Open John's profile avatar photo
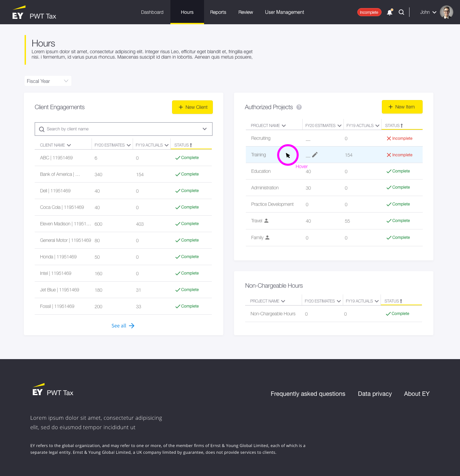Screen dimensions: 460x476 (x=447, y=12)
